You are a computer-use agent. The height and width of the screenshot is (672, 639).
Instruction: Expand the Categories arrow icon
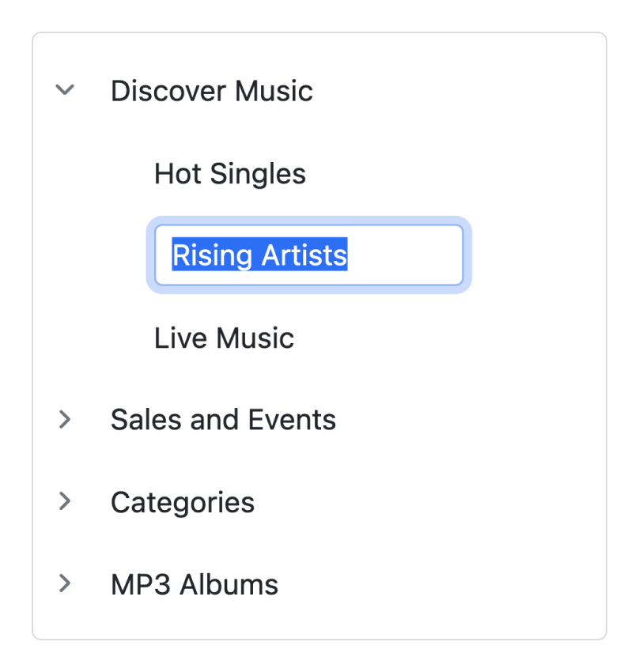(x=65, y=501)
